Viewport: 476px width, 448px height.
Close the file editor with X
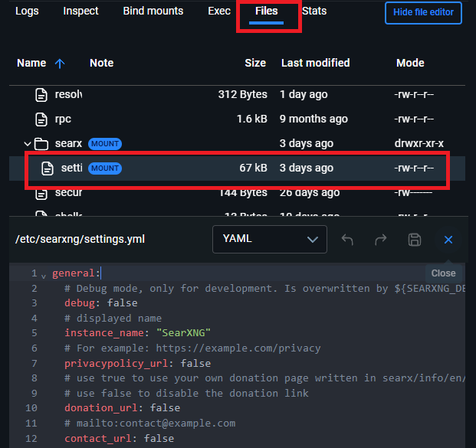click(448, 240)
